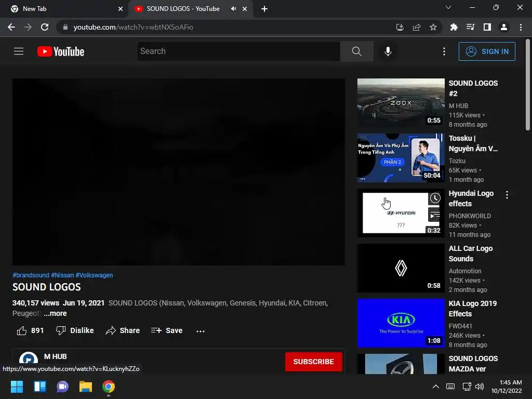Open SOUND LOGOS #2 ZOOX thumbnail
This screenshot has height=399, width=532.
tap(401, 103)
